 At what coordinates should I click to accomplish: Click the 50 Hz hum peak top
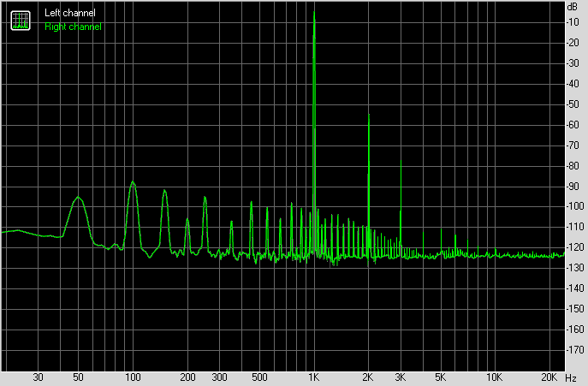click(x=78, y=197)
